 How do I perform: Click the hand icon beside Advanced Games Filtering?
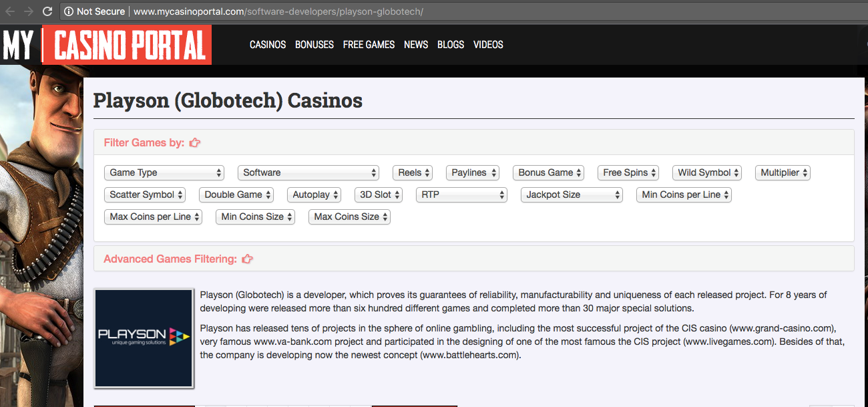[x=247, y=259]
